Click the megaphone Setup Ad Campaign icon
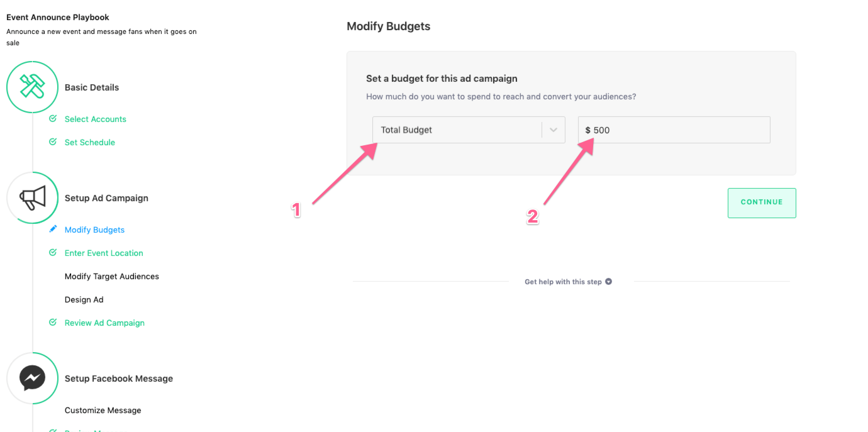The width and height of the screenshot is (868, 432). 32,197
